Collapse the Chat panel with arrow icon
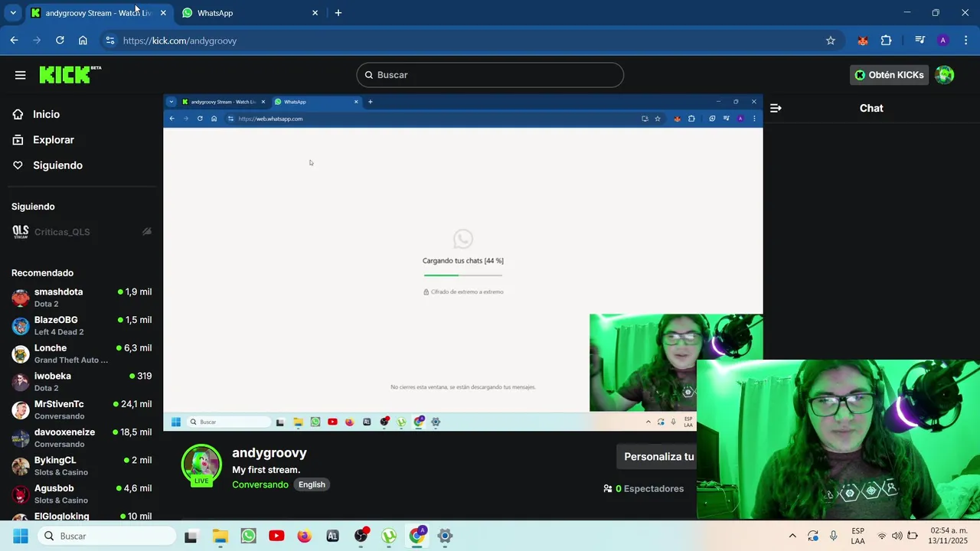980x551 pixels. (x=776, y=108)
